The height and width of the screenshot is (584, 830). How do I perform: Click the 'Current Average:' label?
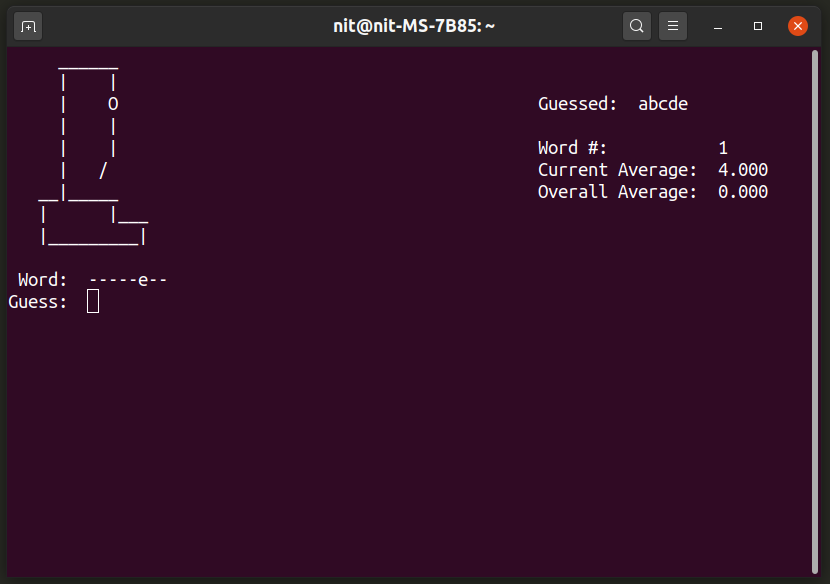[617, 170]
